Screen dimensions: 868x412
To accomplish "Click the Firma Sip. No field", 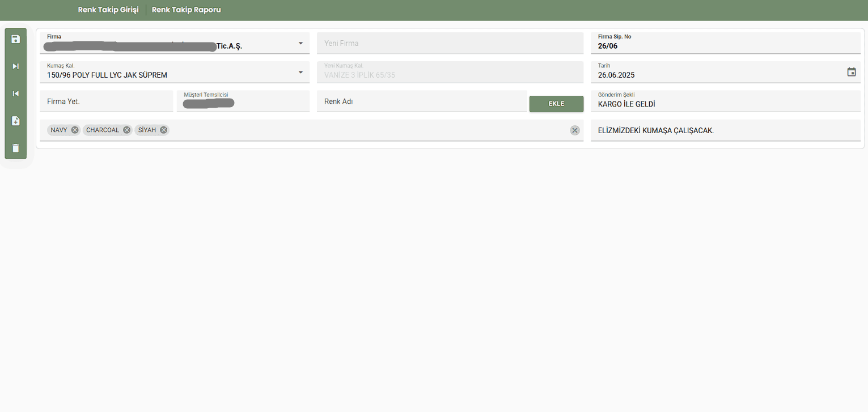I will click(725, 46).
